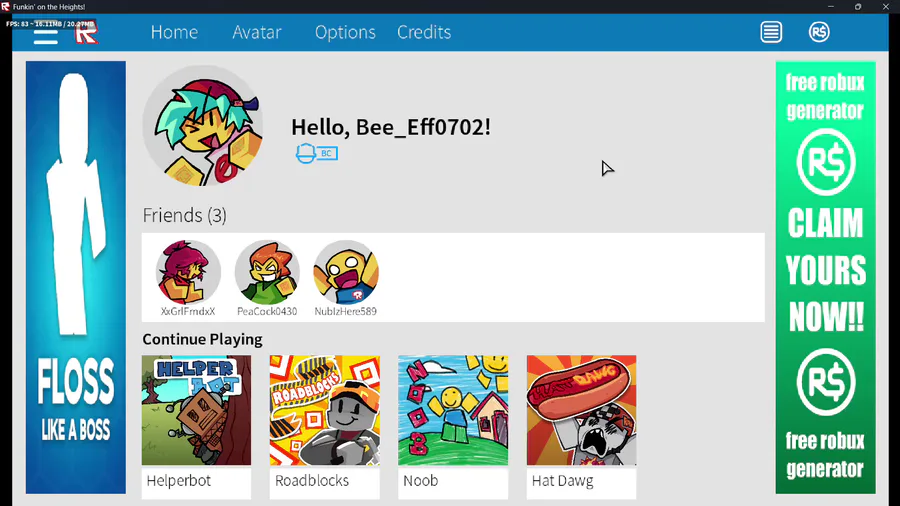The height and width of the screenshot is (506, 900).
Task: Switch to the Avatar tab
Action: point(257,32)
